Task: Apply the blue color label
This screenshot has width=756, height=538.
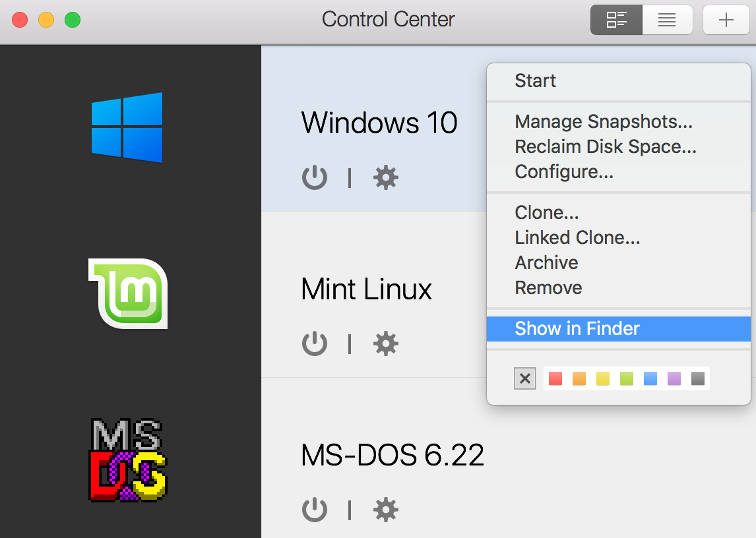Action: (650, 378)
